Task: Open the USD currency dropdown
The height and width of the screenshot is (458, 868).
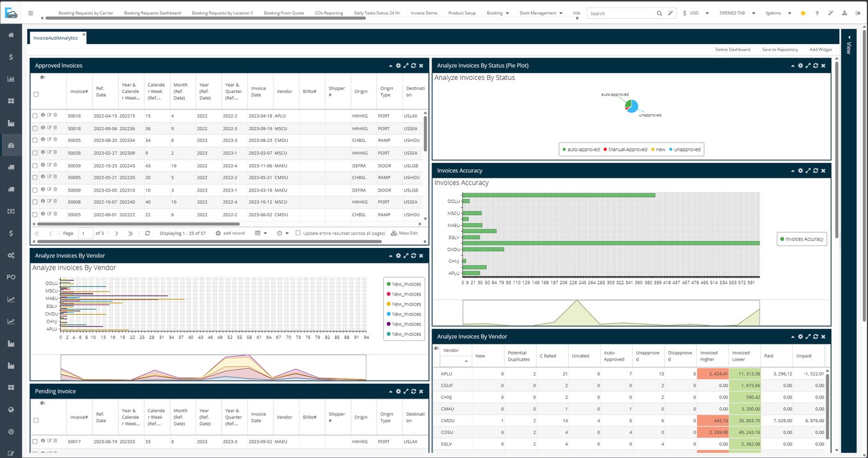Action: tap(696, 13)
